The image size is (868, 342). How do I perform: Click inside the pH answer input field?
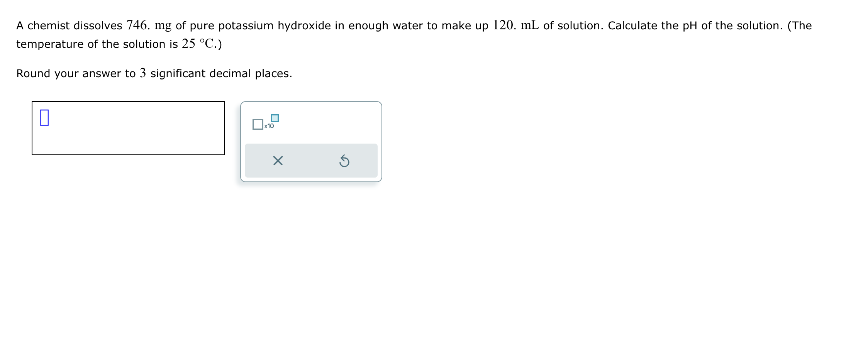(x=127, y=128)
